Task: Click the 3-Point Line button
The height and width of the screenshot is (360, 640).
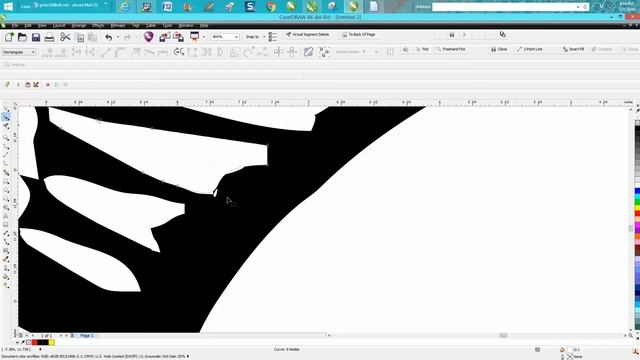Action: pos(529,49)
